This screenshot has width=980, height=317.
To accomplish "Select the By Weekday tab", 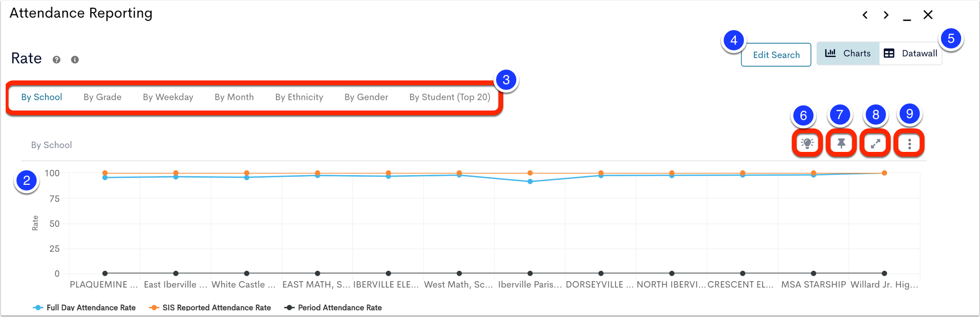I will (x=168, y=97).
